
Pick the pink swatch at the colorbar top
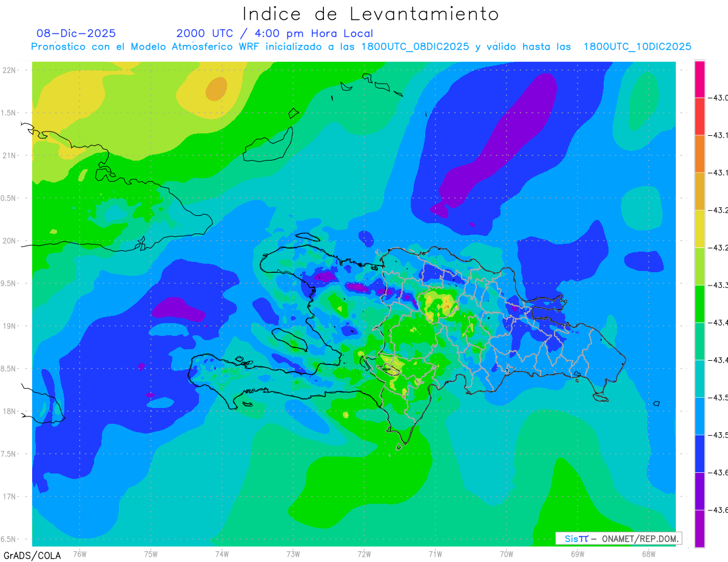click(699, 79)
